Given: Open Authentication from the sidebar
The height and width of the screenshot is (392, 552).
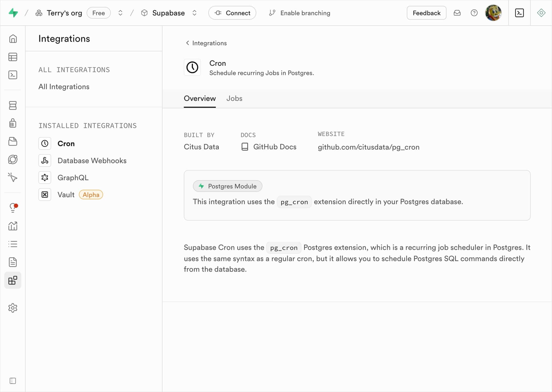Looking at the screenshot, I should click(13, 123).
